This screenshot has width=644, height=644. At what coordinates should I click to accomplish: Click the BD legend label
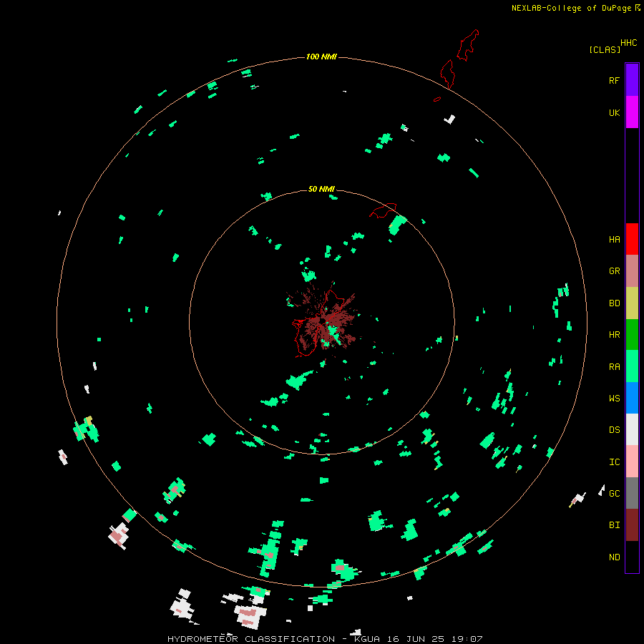tap(614, 303)
